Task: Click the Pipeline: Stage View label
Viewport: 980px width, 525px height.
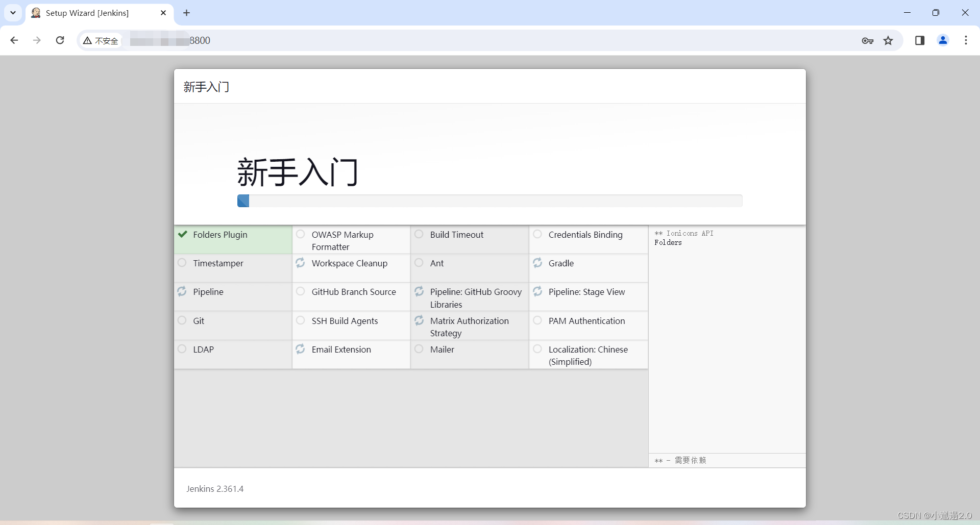Action: pos(586,292)
